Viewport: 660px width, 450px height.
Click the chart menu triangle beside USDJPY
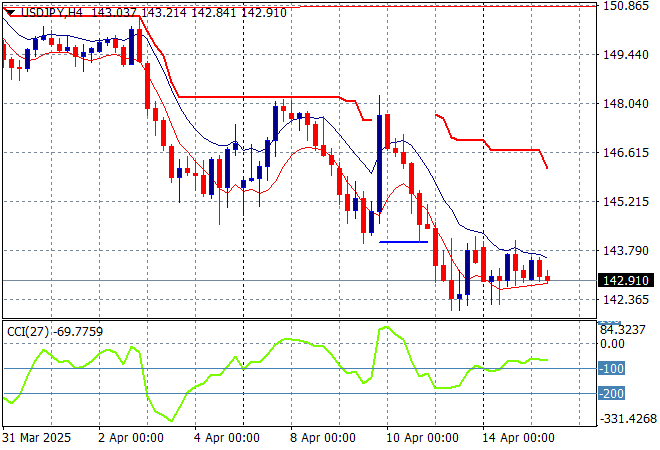click(x=11, y=12)
